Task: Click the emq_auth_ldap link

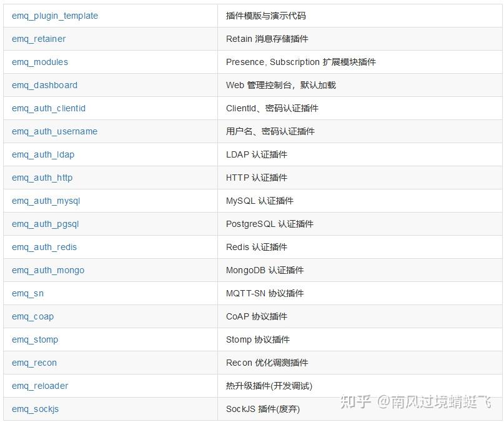Action: (x=43, y=154)
